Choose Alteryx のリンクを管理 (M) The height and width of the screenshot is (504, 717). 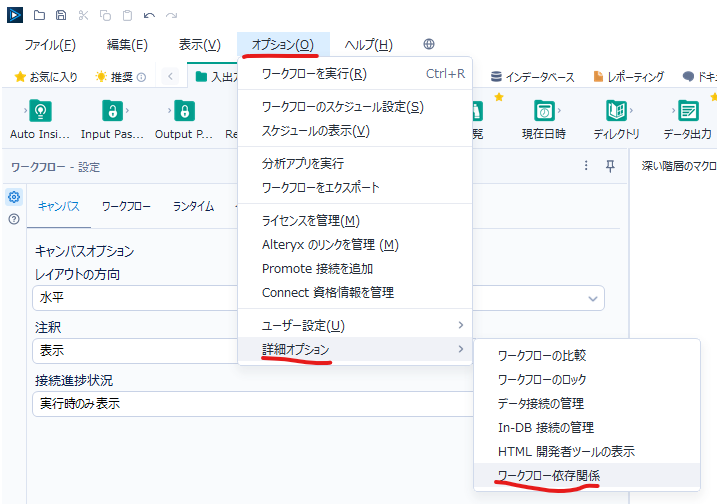pos(355,245)
